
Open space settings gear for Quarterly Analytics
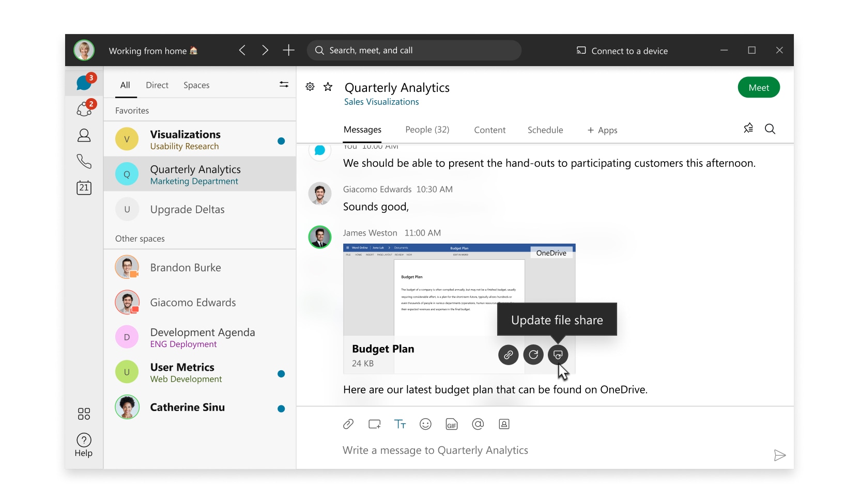click(310, 87)
